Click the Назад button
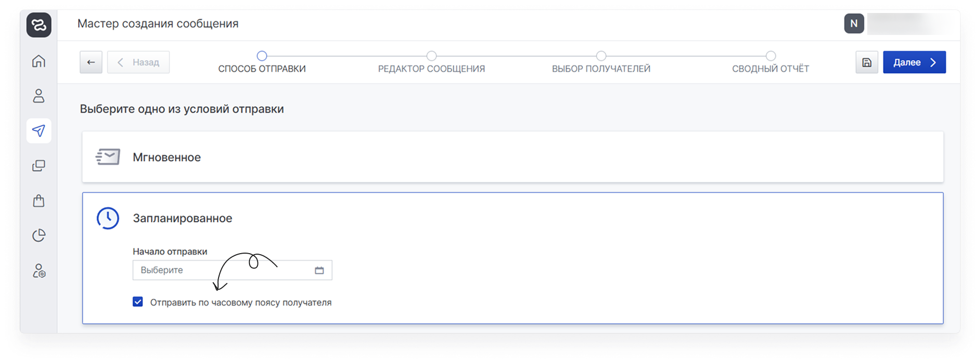 tap(138, 62)
